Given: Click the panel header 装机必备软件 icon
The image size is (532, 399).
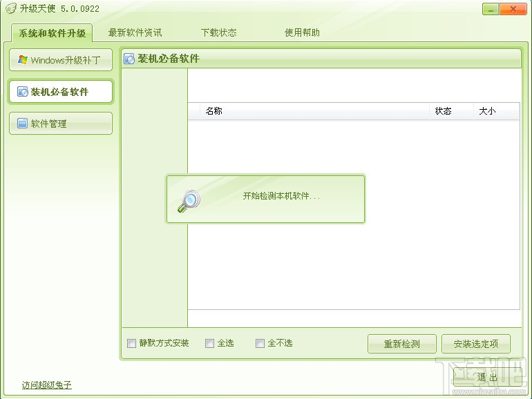Looking at the screenshot, I should click(x=129, y=59).
